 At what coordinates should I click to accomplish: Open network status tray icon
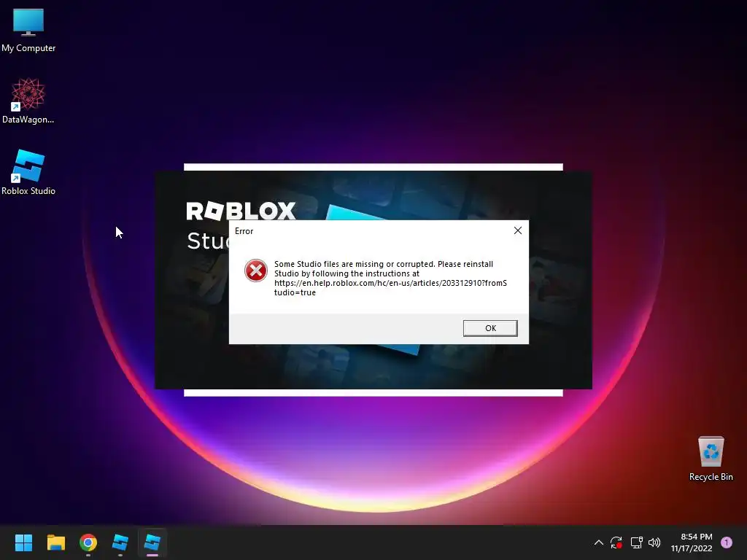tap(636, 542)
